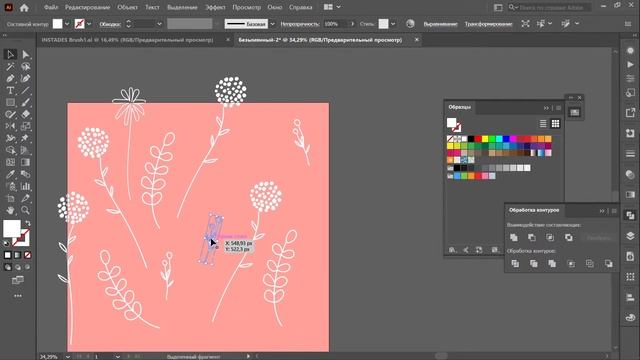Open Swatch Libraries menu icon

[452, 250]
